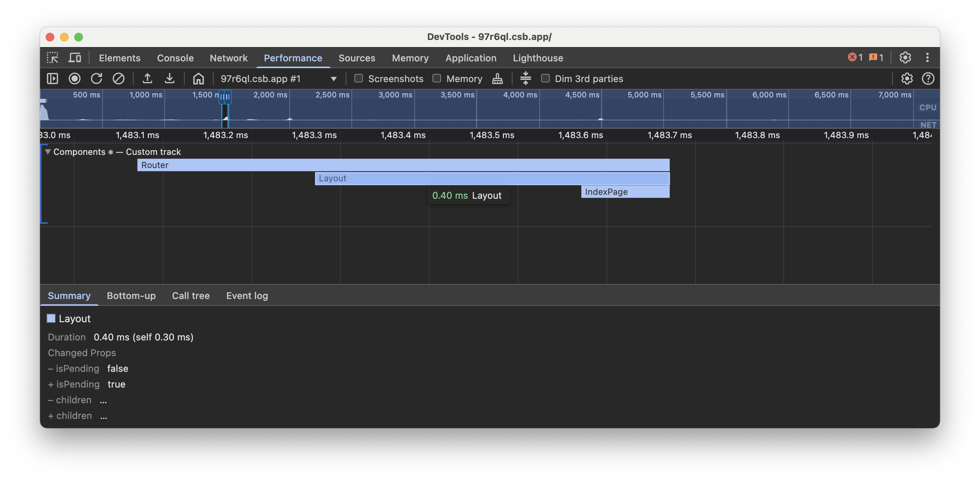This screenshot has height=481, width=980.
Task: Collapse the Components custom track
Action: [47, 151]
